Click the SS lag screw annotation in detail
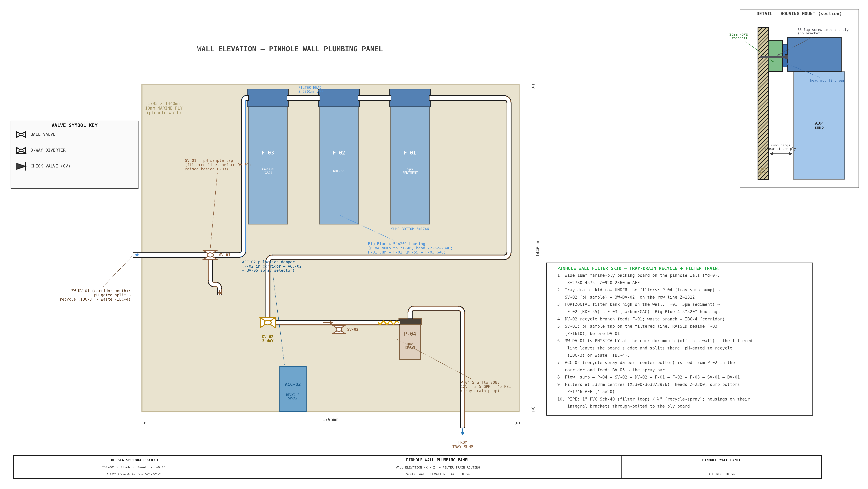The height and width of the screenshot is (489, 868). 823,31
